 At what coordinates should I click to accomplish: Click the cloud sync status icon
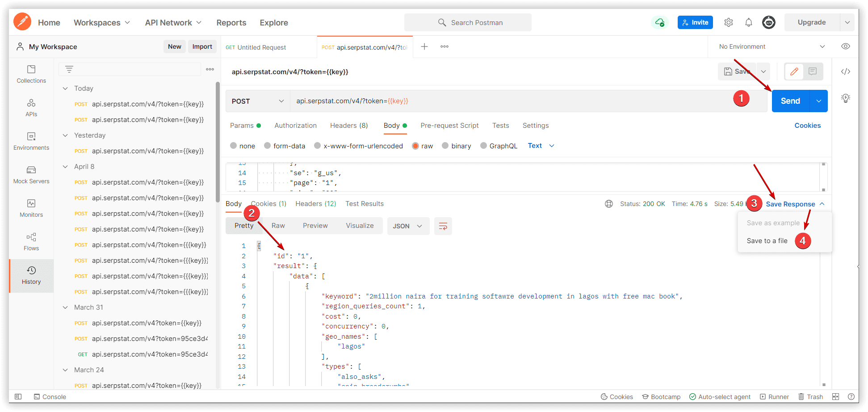[660, 22]
